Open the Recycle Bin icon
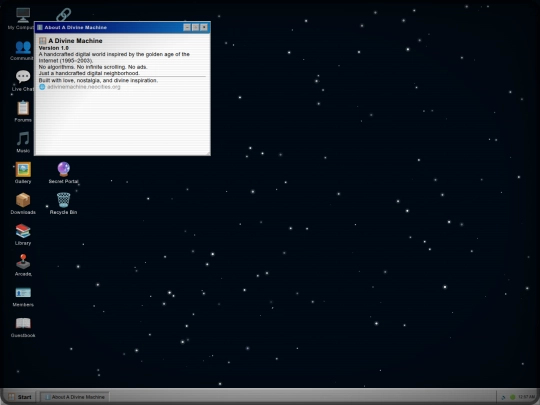The height and width of the screenshot is (405, 540). pyautogui.click(x=63, y=204)
